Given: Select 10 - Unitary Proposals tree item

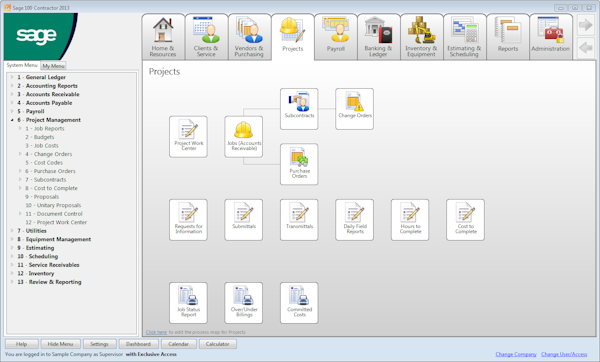Looking at the screenshot, I should [x=53, y=205].
